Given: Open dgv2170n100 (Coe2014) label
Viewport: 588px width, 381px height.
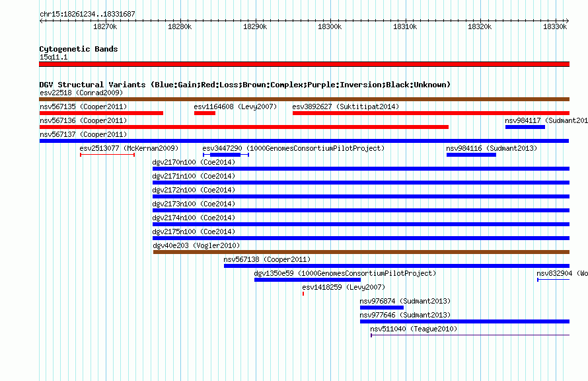Looking at the screenshot, I should [194, 162].
